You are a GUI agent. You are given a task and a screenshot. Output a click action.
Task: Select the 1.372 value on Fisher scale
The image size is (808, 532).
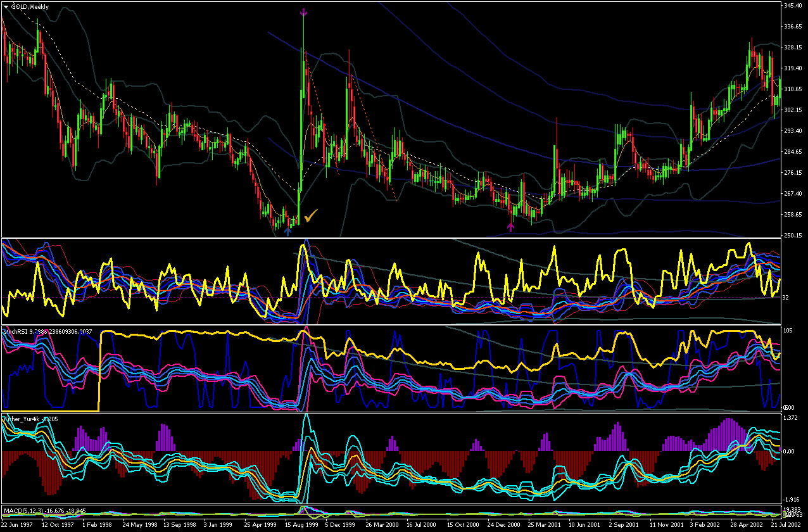(x=792, y=418)
